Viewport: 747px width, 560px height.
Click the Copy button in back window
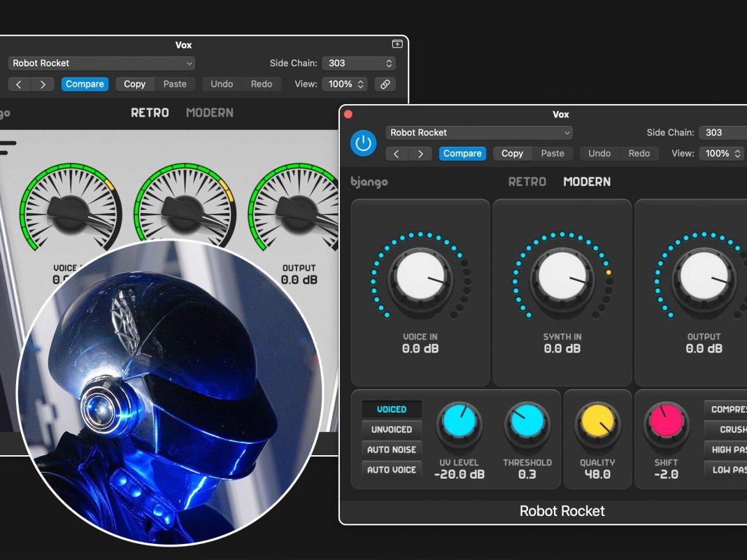pos(134,84)
